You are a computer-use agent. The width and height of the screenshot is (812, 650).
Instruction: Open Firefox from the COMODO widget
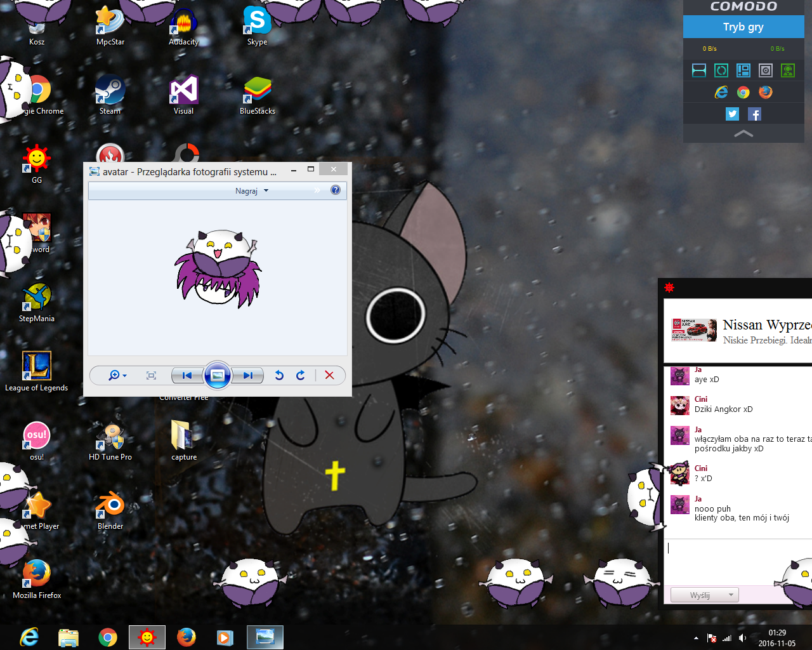pos(766,92)
